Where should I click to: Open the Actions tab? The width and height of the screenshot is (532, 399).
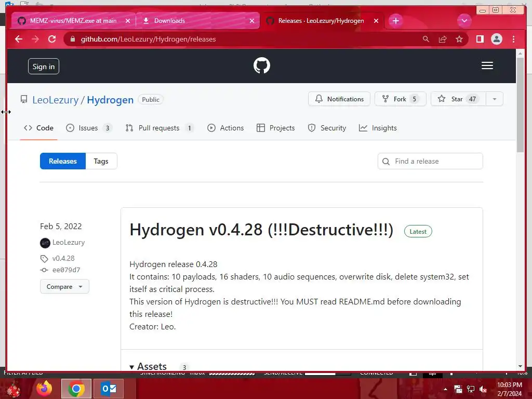[x=225, y=128]
